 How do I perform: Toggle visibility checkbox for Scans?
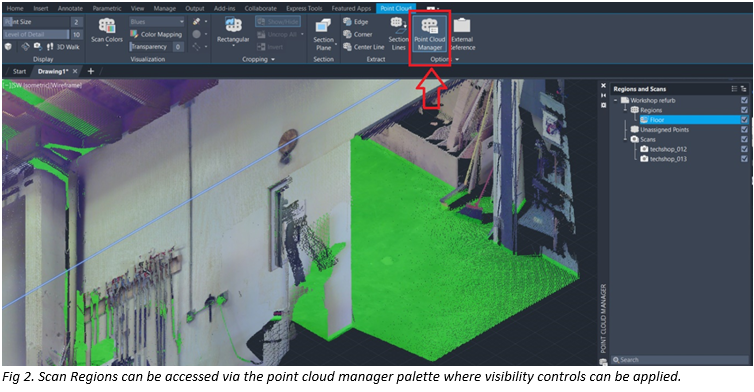pyautogui.click(x=744, y=139)
